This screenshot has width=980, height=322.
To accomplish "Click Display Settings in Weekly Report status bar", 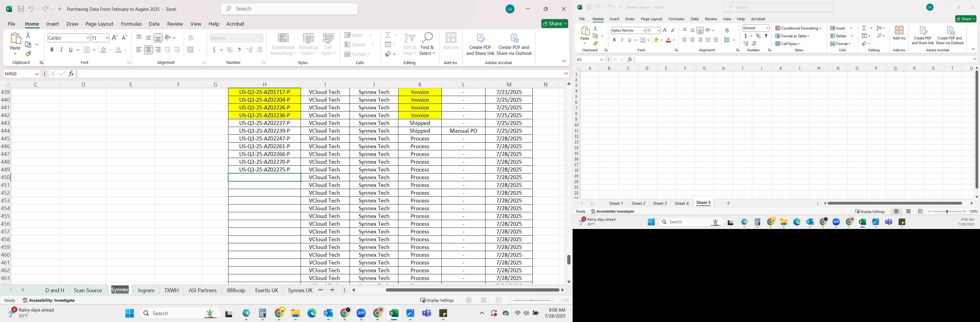I will (870, 211).
